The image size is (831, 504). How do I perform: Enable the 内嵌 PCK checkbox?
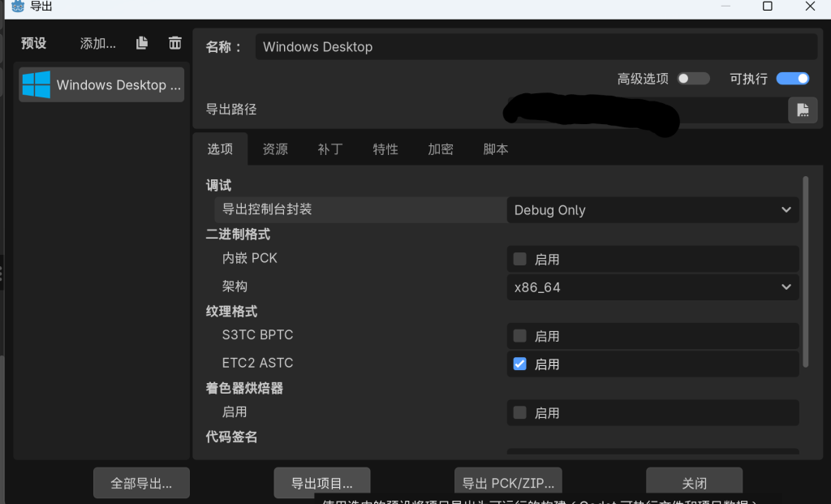520,259
